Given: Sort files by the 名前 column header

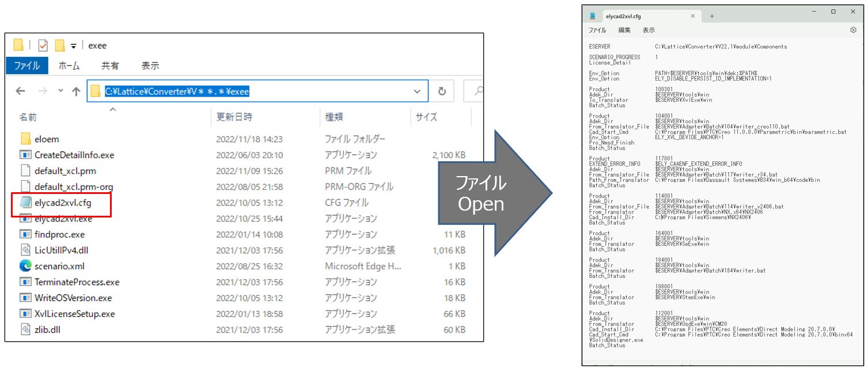Looking at the screenshot, I should pyautogui.click(x=28, y=117).
